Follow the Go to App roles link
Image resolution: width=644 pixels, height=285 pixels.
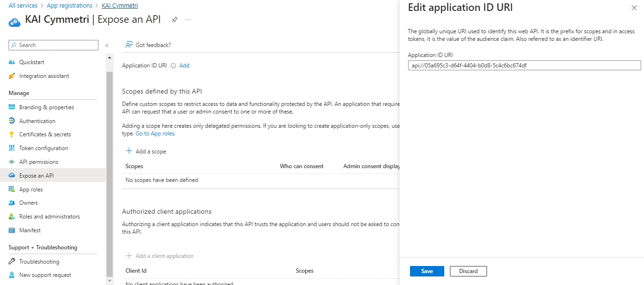coord(155,134)
